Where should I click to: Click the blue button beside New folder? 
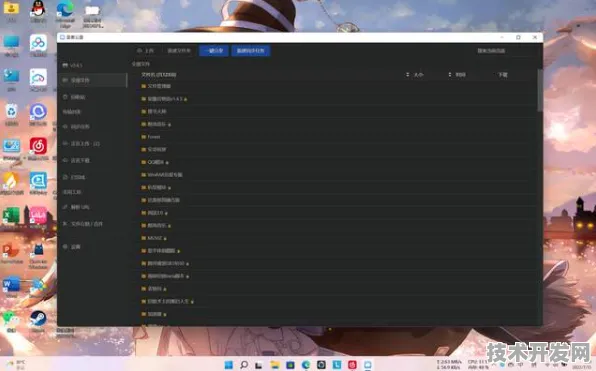click(214, 51)
